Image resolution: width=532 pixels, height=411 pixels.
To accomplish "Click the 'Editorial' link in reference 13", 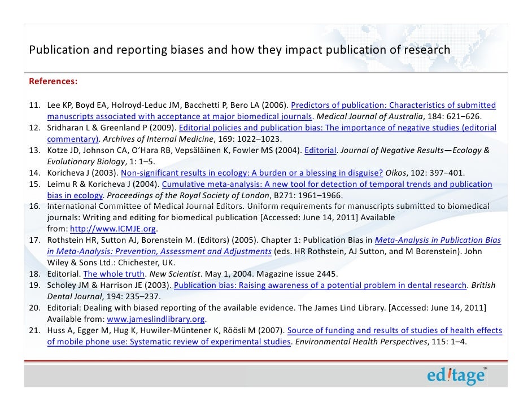I will [320, 150].
